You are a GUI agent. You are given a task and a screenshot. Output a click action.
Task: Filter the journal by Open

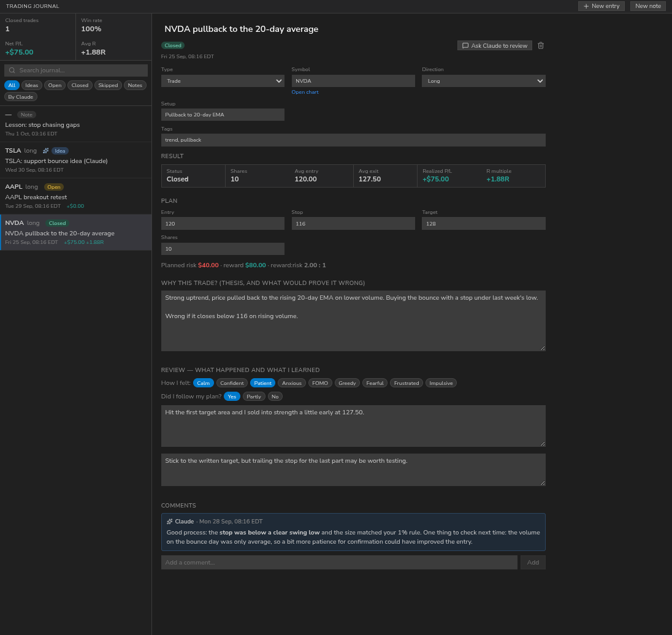(55, 85)
